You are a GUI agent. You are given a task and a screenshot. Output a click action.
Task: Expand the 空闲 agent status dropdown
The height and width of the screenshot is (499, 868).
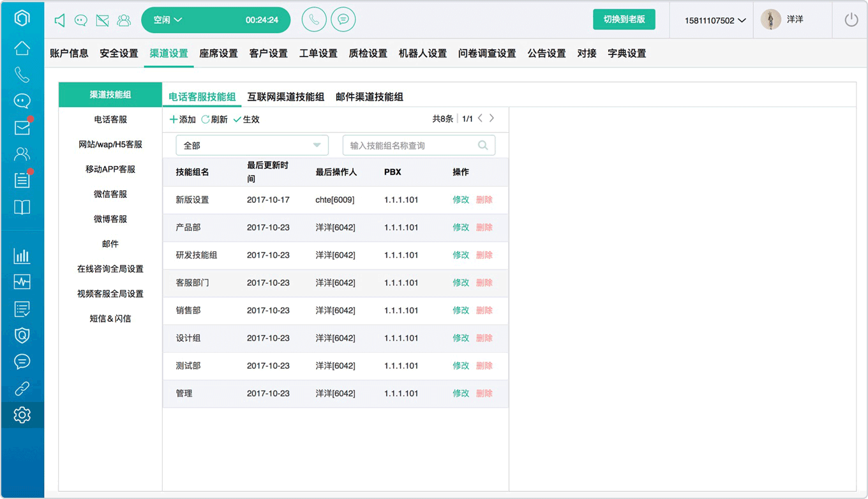168,20
